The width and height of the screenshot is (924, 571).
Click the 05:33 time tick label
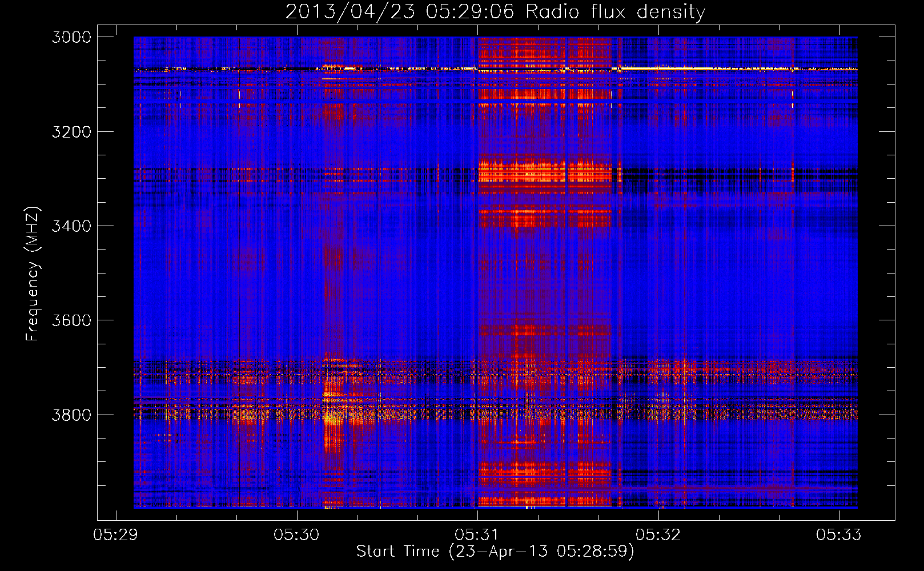point(839,535)
